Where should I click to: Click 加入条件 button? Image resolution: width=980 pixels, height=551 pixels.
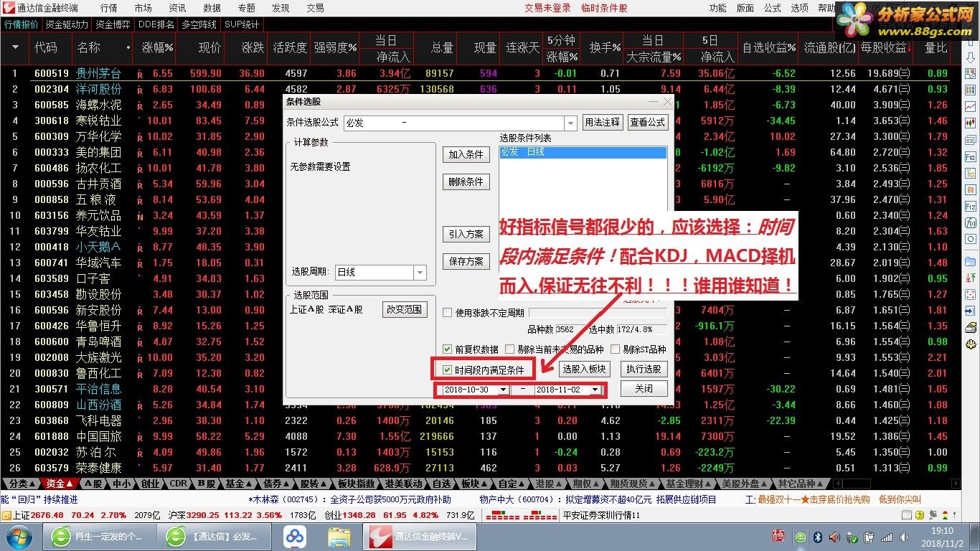click(466, 154)
